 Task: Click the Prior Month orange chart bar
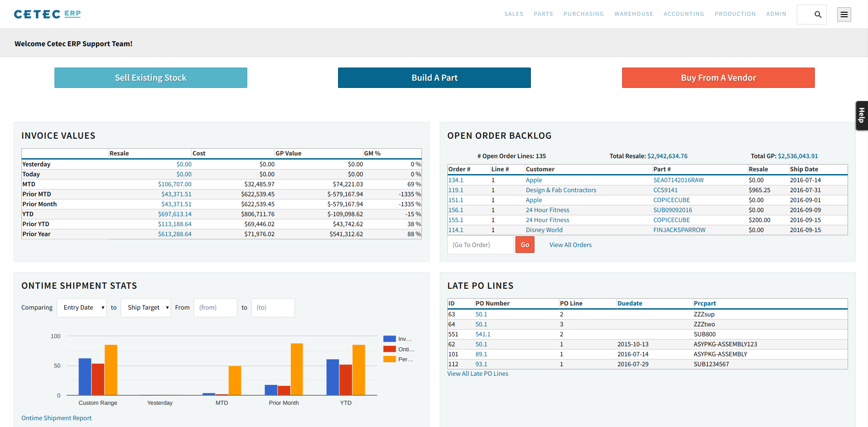(297, 369)
